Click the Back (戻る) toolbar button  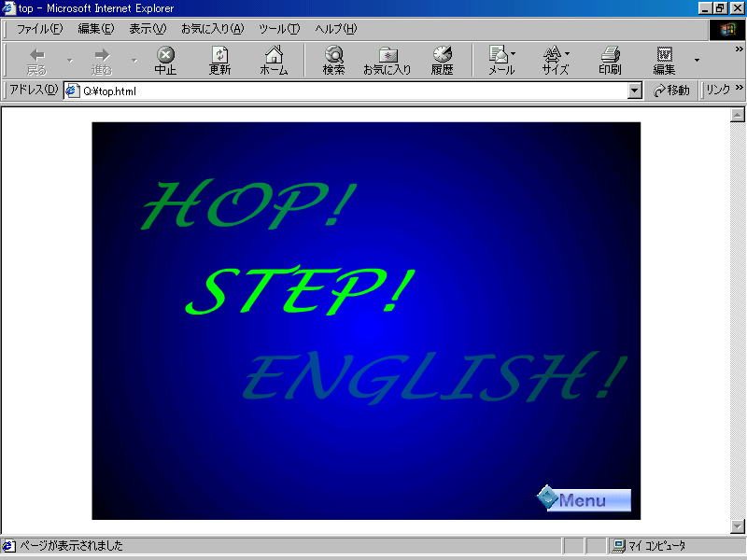[x=36, y=61]
